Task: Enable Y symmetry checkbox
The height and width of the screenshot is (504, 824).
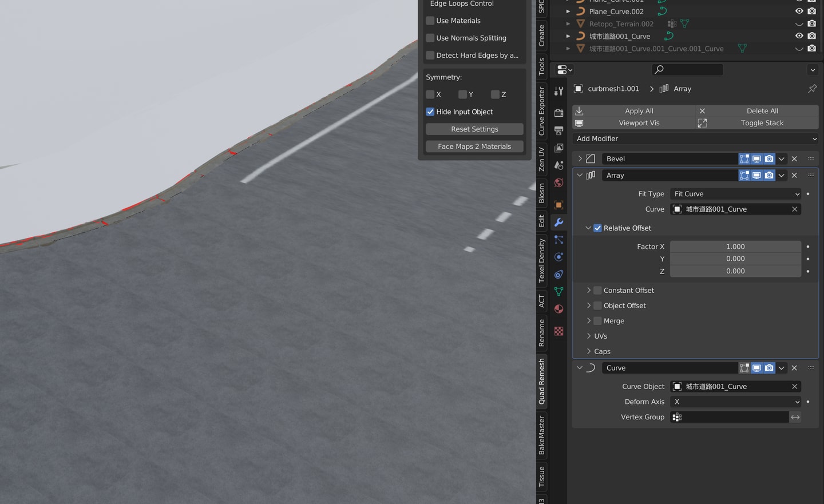Action: click(x=462, y=94)
